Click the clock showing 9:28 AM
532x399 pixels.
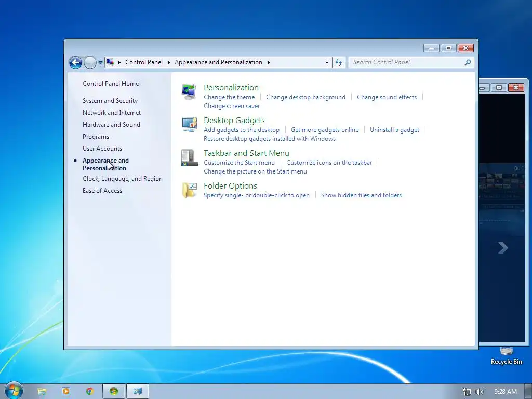click(506, 392)
